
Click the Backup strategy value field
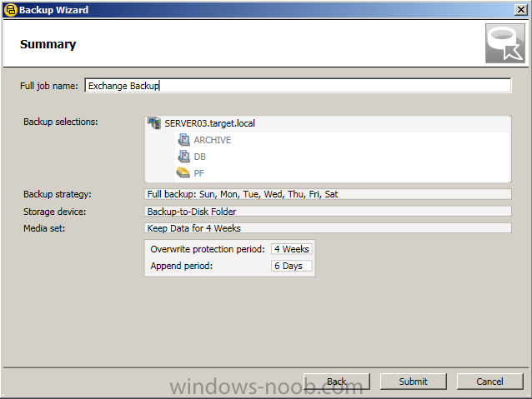click(328, 194)
